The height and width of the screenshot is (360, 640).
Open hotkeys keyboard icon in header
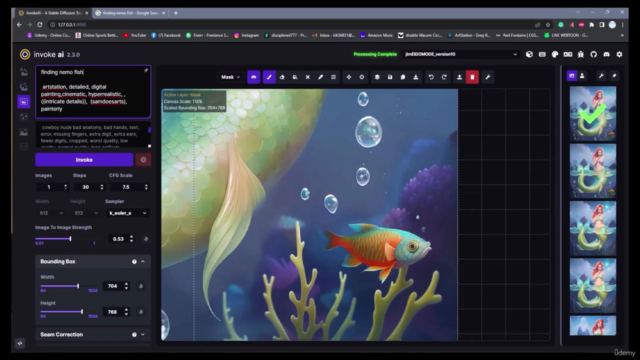(x=542, y=54)
